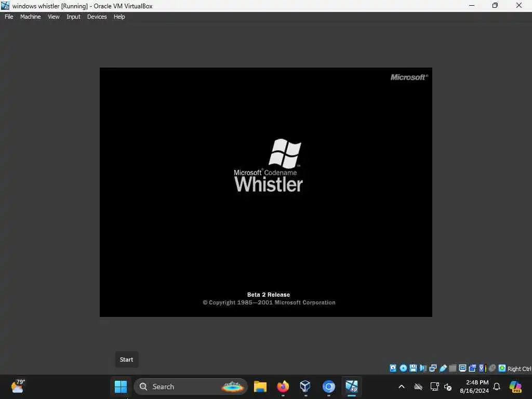Open the View menu
Viewport: 532px width, 399px height.
(54, 17)
